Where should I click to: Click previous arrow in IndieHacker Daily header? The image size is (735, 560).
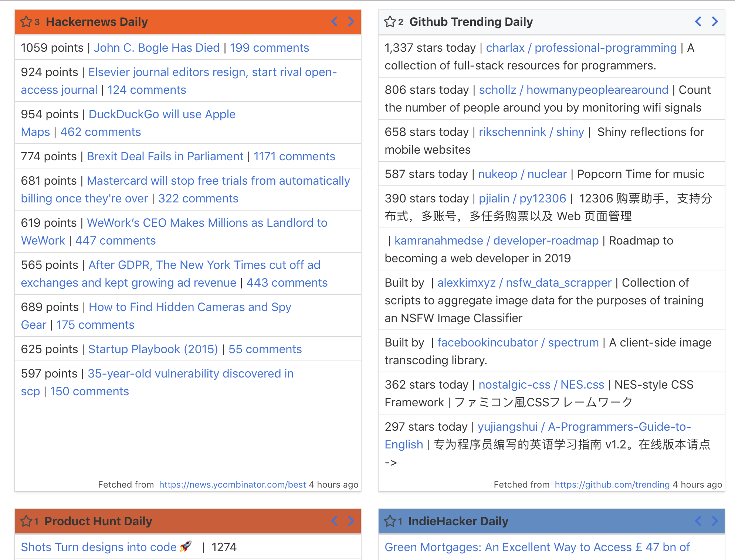coord(698,521)
